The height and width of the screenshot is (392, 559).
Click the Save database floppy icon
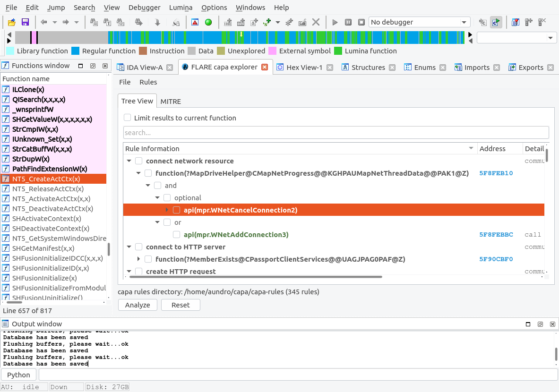click(x=25, y=22)
